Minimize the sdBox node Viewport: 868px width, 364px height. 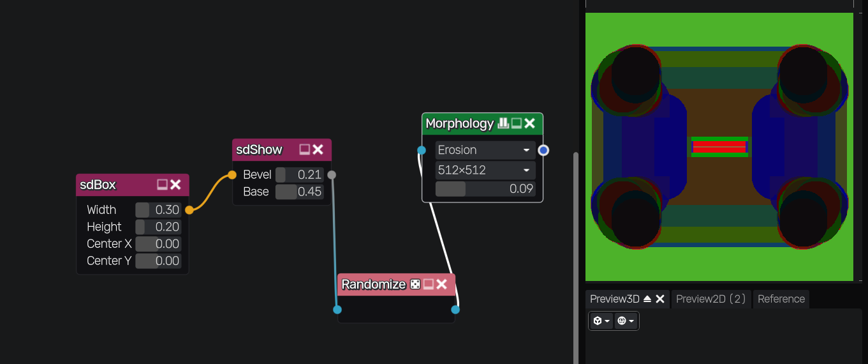[x=163, y=185]
